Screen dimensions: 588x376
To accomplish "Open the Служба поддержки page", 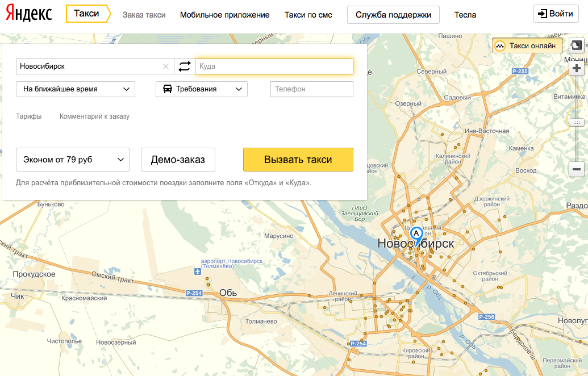I will (393, 15).
